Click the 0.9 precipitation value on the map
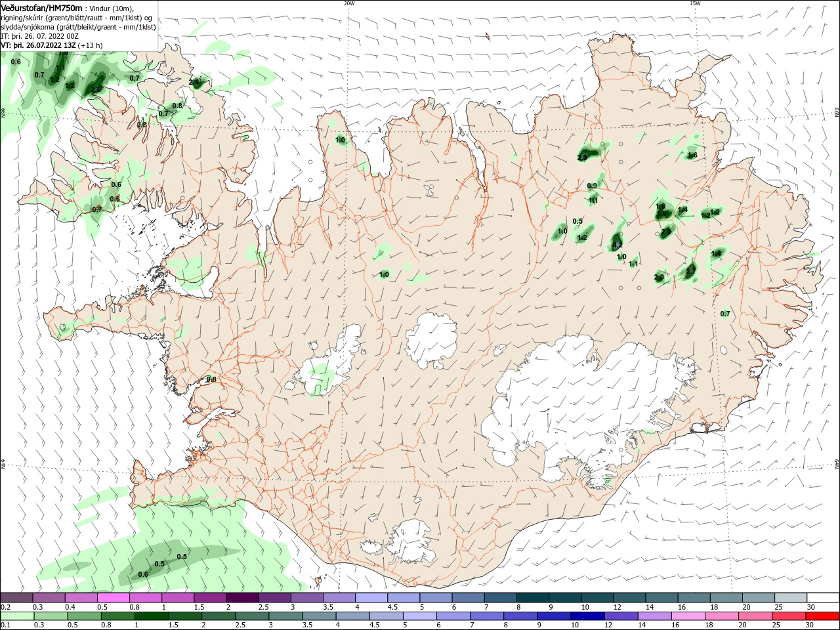Screen dimensions: 840x630 click(x=592, y=186)
